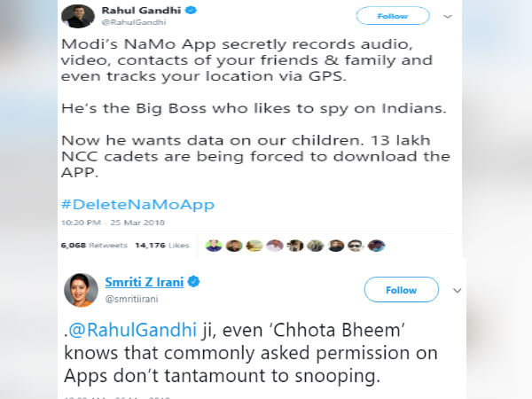Click Smriti Z Irani's verified badge
The image size is (532, 399).
(x=193, y=282)
